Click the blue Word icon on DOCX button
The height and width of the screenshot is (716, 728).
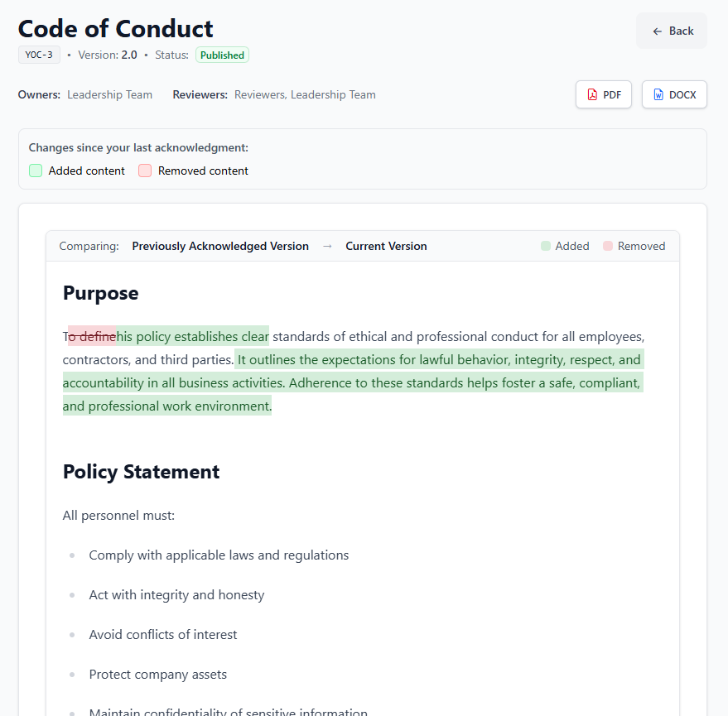coord(659,94)
